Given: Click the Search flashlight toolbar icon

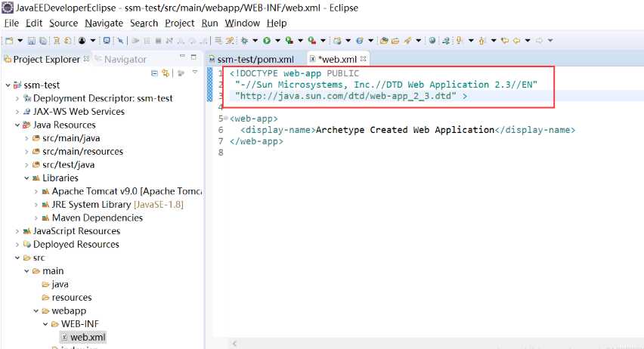Looking at the screenshot, I should [407, 40].
